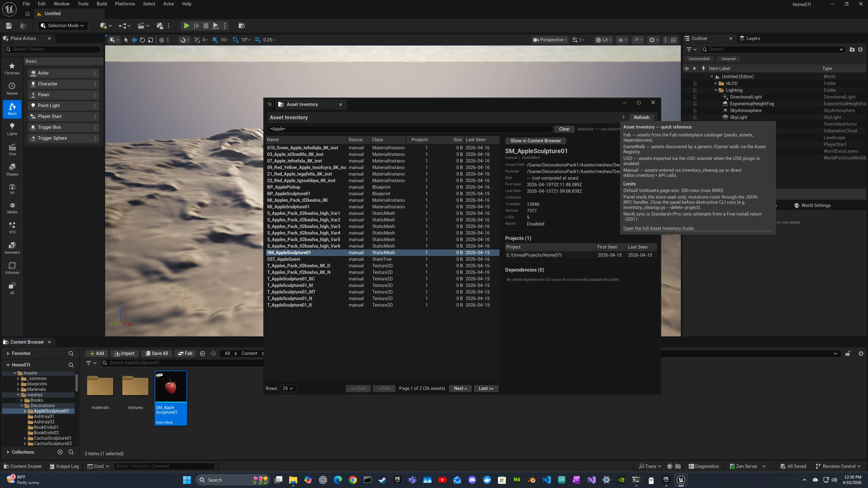Open the Blender taskbar icon

click(532, 480)
